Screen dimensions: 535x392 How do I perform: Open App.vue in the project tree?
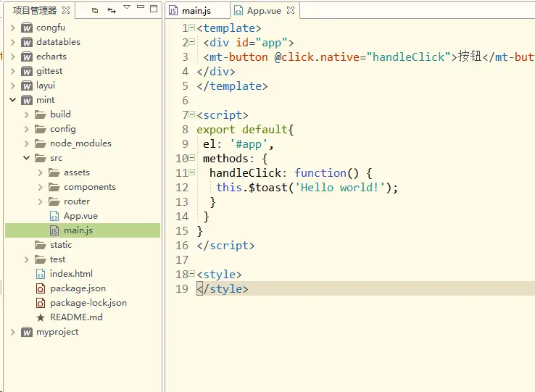80,216
